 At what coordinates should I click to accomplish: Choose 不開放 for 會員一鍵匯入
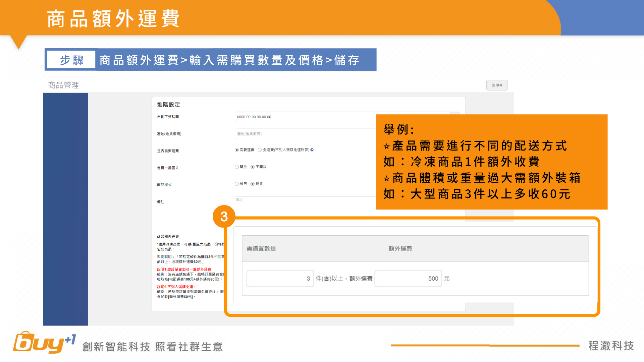click(253, 167)
